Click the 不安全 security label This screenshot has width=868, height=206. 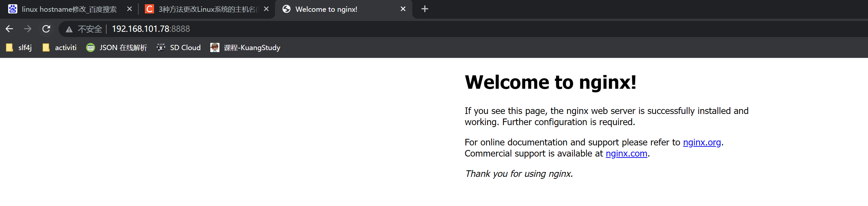tap(90, 29)
